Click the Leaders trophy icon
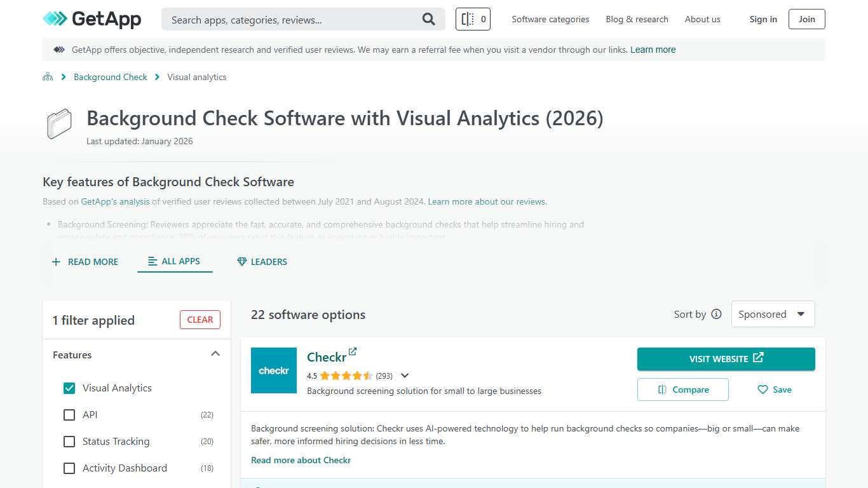 tap(241, 261)
